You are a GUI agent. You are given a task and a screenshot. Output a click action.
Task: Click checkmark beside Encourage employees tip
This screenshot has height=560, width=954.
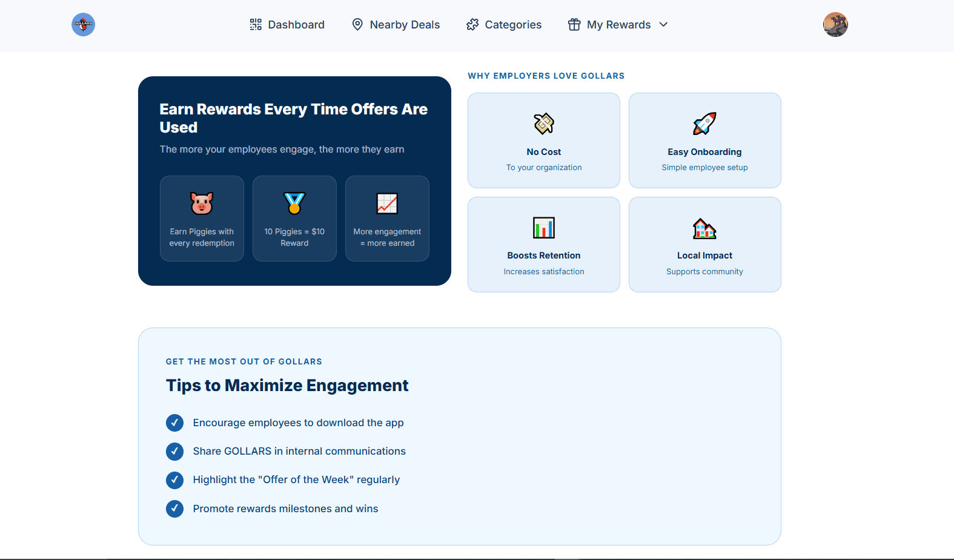[x=174, y=423]
